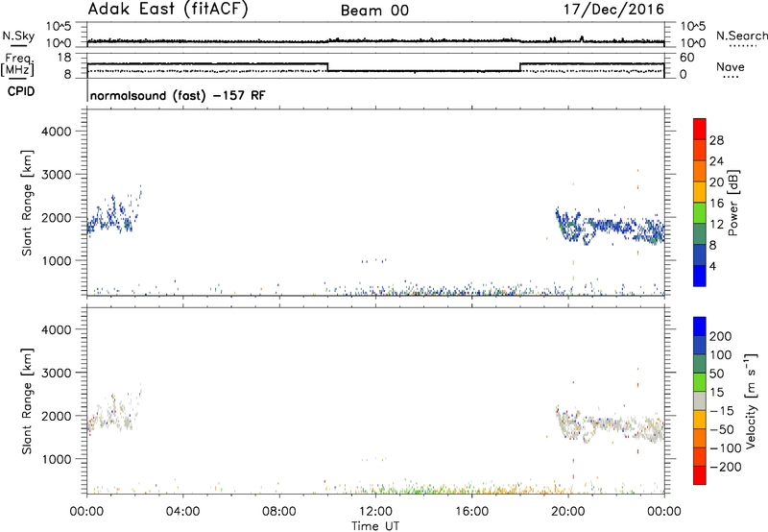Select the '4' label on Power color bar
This screenshot has height=532, width=768.
(x=713, y=266)
